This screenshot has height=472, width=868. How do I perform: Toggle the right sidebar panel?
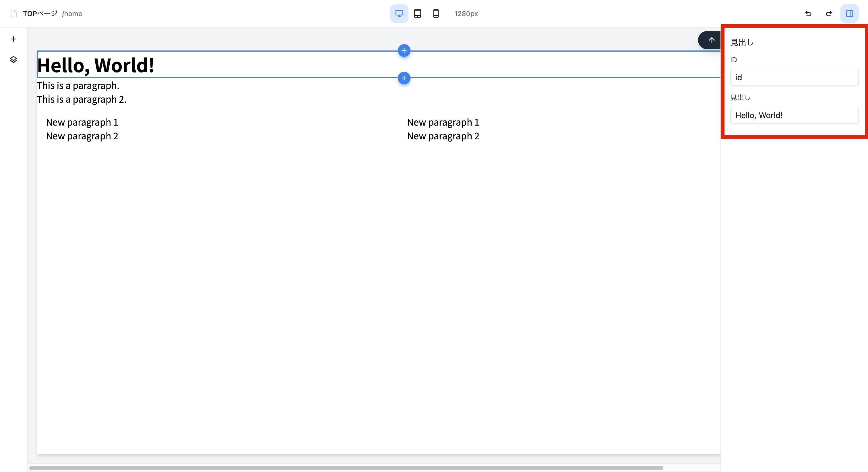pos(849,13)
